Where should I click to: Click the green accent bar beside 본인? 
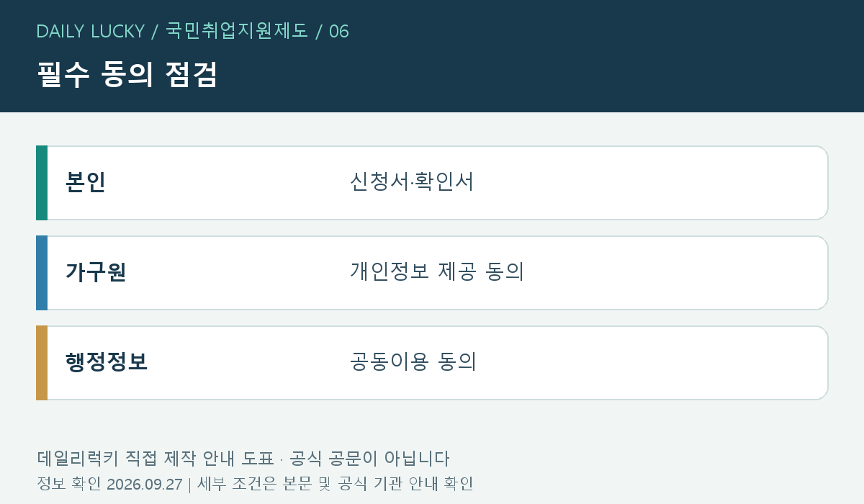point(42,183)
